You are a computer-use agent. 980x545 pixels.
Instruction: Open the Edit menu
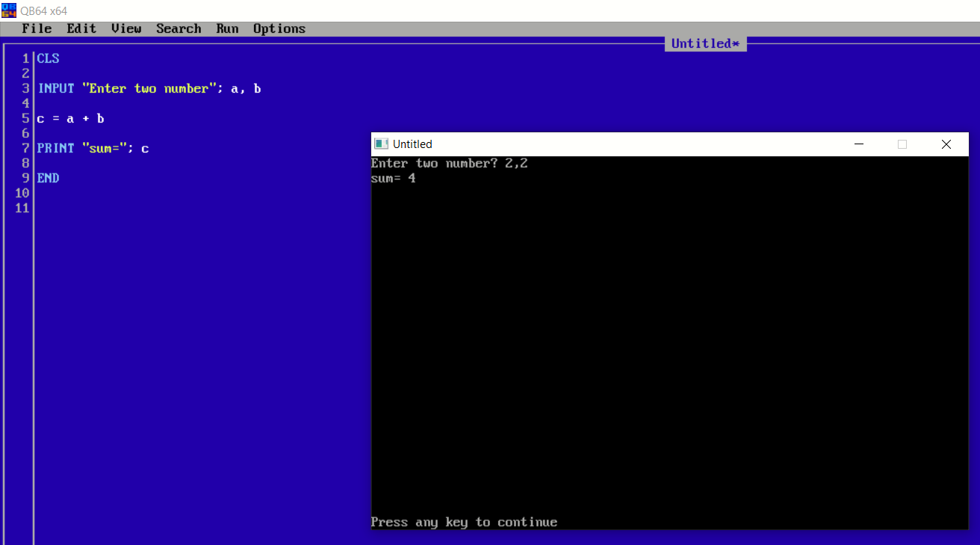click(81, 28)
